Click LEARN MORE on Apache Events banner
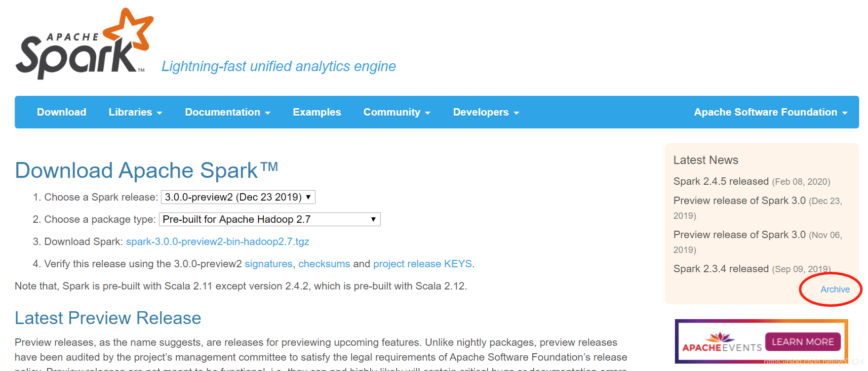This screenshot has height=371, width=868. click(x=803, y=342)
